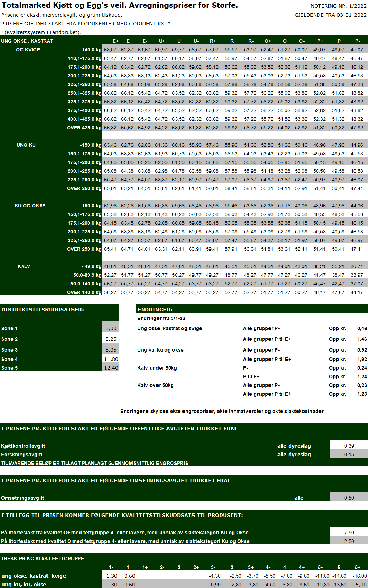The height and width of the screenshot is (588, 368).
Task: Click the Omsetningsavgift value "0,50"
Action: (x=349, y=498)
